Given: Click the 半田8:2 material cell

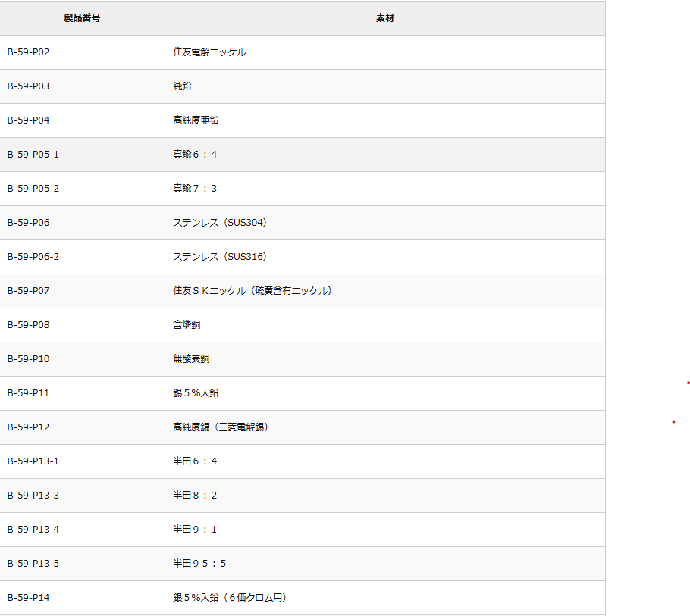Looking at the screenshot, I should [x=195, y=496].
